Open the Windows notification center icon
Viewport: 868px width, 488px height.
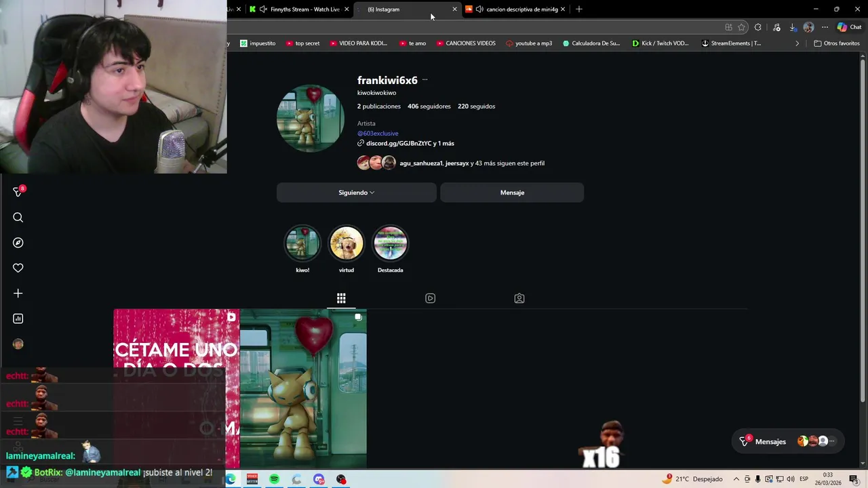coord(854,479)
